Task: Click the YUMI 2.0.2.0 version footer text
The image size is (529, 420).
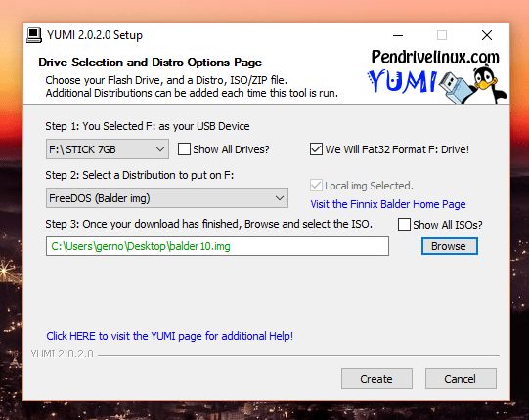Action: pos(62,354)
